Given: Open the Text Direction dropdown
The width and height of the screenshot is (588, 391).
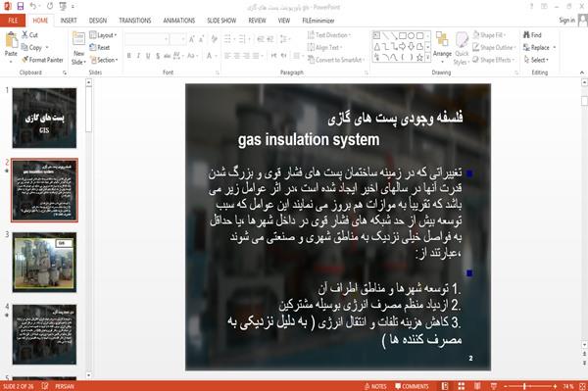Looking at the screenshot, I should 329,35.
